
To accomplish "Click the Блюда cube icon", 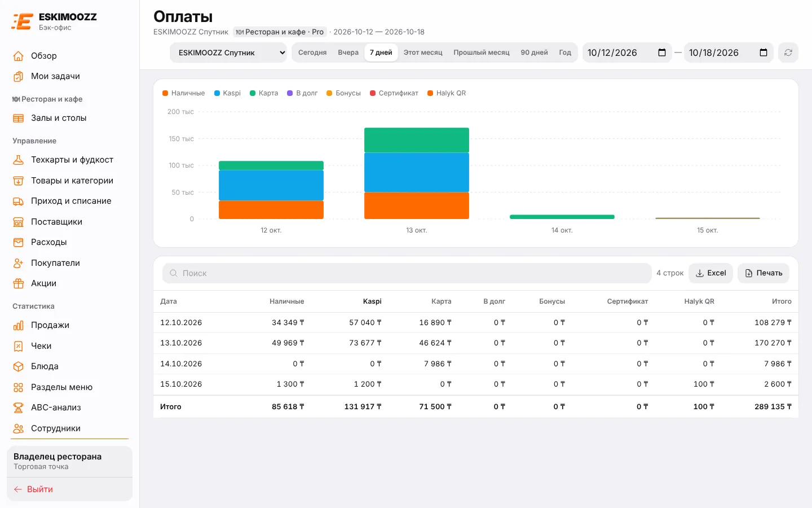I will click(19, 366).
